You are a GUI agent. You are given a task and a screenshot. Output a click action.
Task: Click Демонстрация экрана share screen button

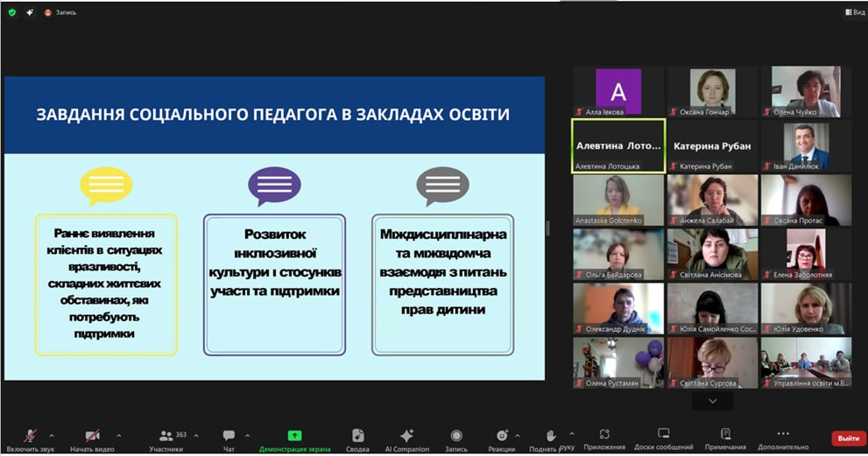point(294,438)
